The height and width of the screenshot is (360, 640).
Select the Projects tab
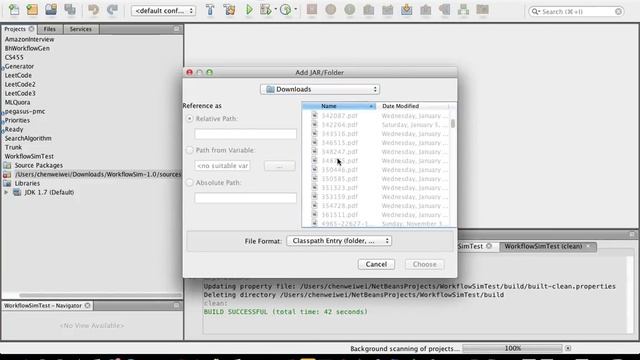[19, 29]
